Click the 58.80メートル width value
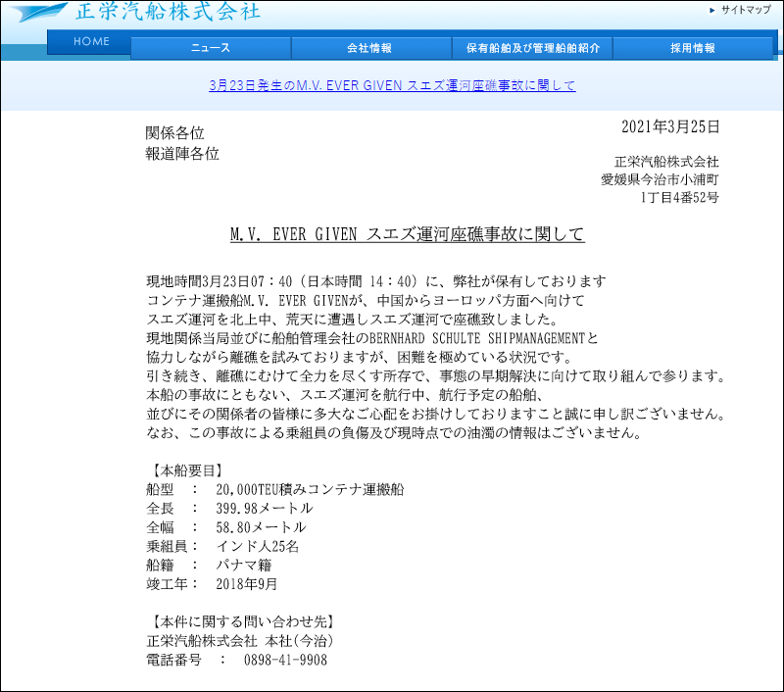The image size is (784, 692). click(261, 527)
